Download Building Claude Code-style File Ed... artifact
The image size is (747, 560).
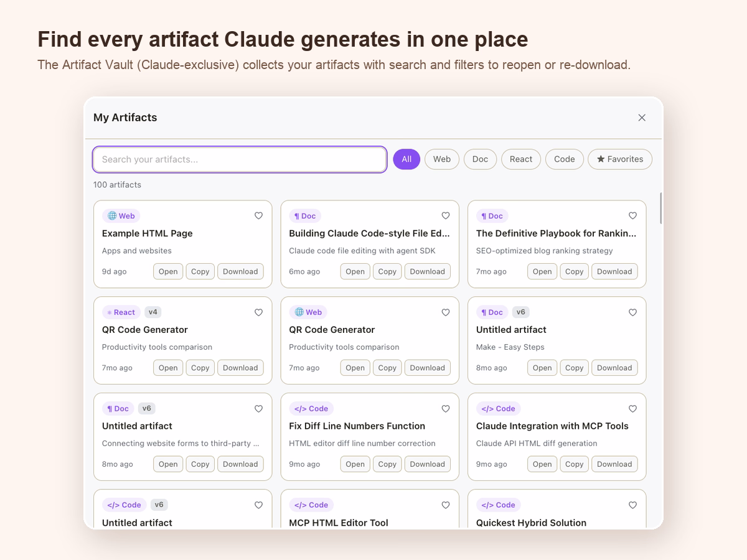[428, 271]
